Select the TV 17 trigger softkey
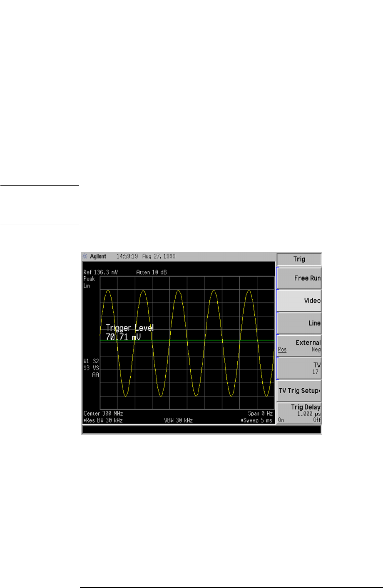383x588 pixels. point(299,368)
